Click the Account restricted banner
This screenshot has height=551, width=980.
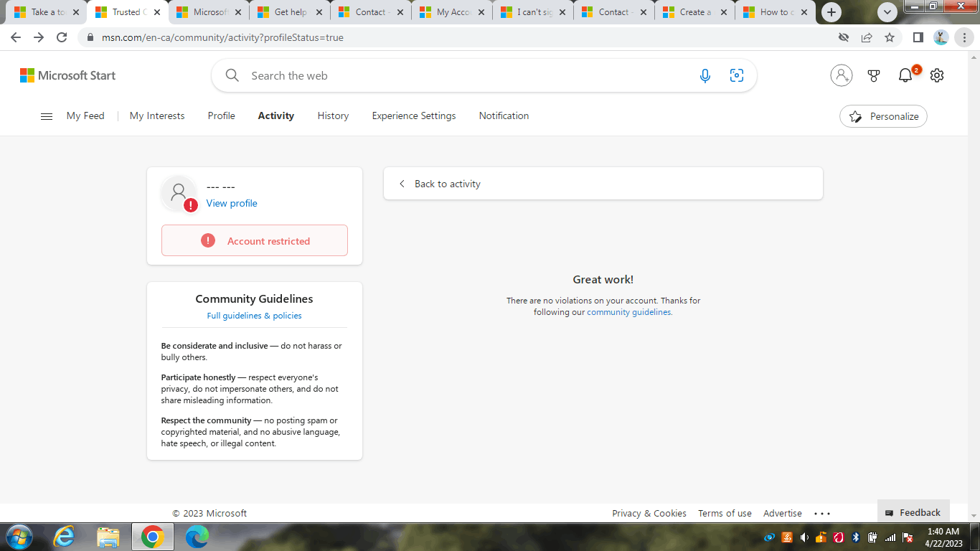255,240
